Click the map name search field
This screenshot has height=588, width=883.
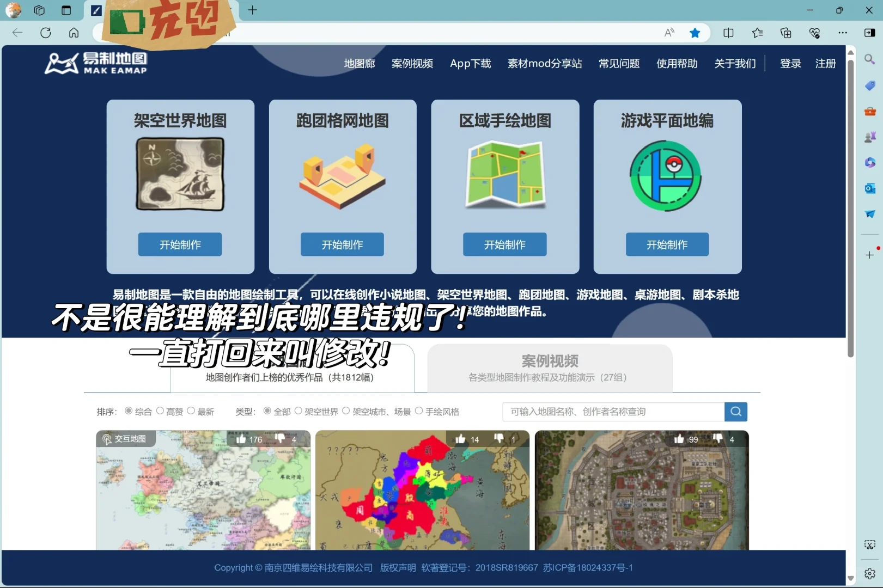point(613,412)
